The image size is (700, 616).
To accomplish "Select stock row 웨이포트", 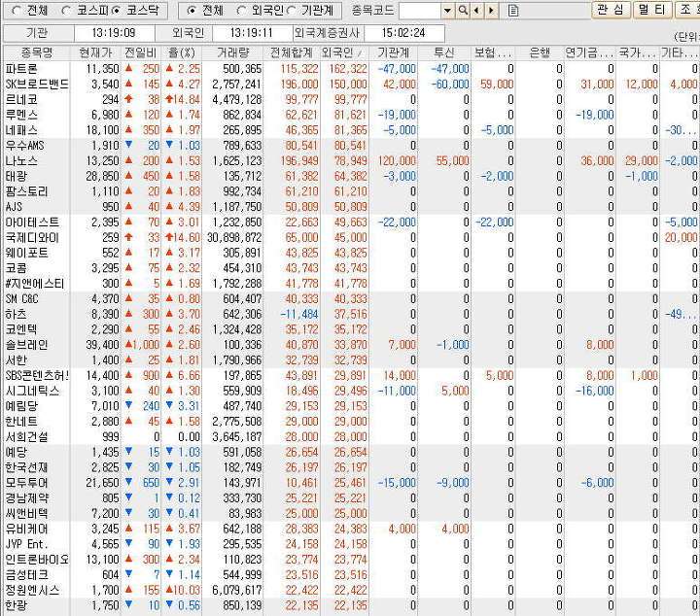I will (350, 253).
